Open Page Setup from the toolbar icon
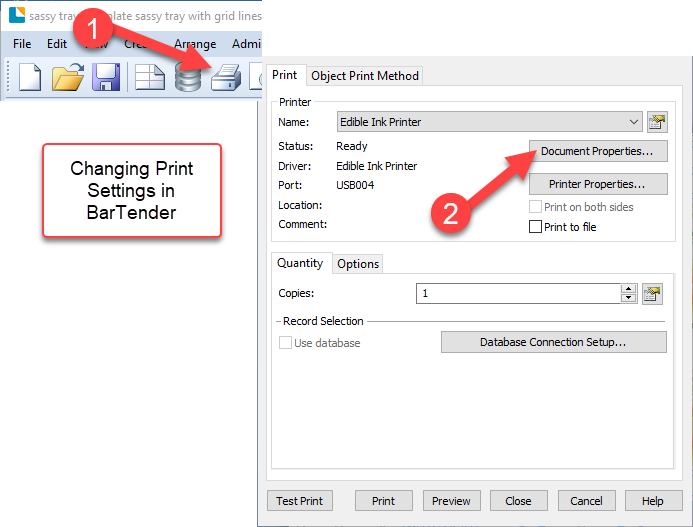Image resolution: width=693 pixels, height=527 pixels. point(150,77)
